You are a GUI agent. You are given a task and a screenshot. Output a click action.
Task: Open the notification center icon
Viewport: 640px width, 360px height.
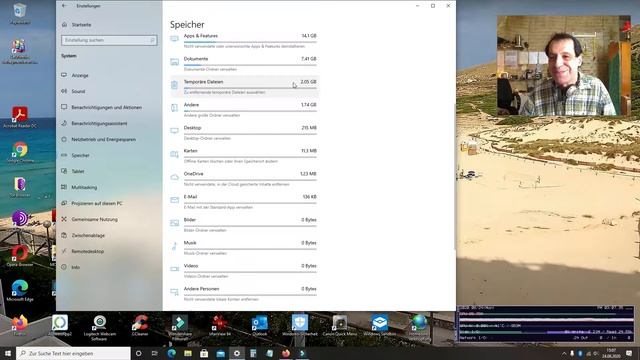[x=629, y=353]
